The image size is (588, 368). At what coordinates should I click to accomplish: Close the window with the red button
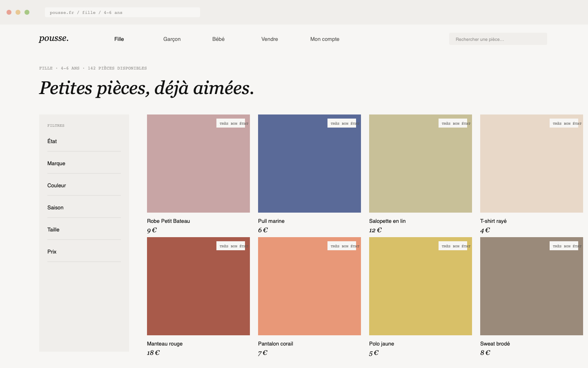point(9,12)
